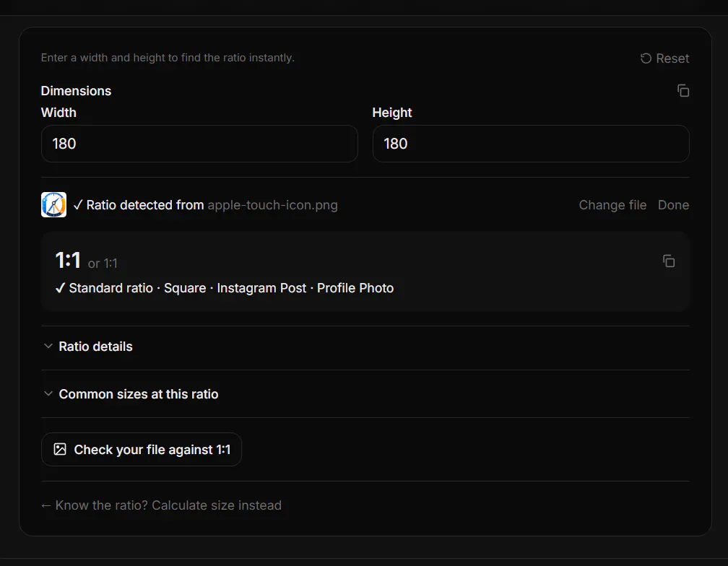The width and height of the screenshot is (728, 566).
Task: Click the large 1:1 ratio result
Action: 68,261
